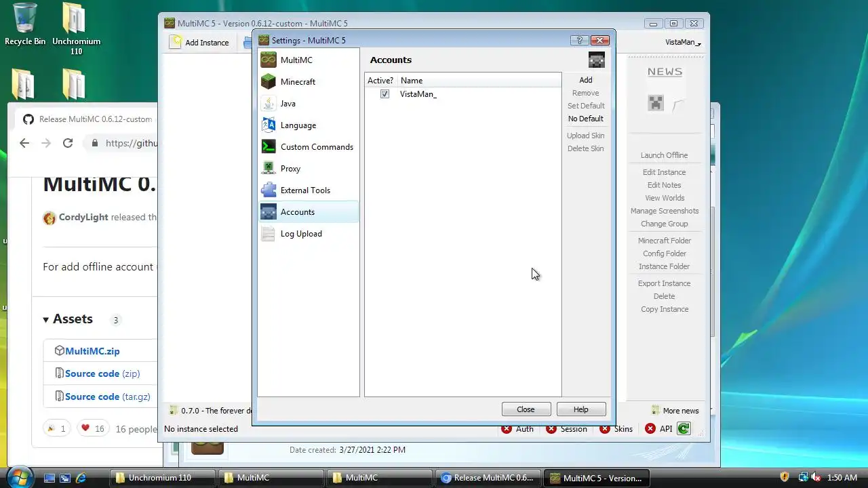Viewport: 868px width, 488px height.
Task: Go to the Proxy settings page
Action: pos(309,169)
